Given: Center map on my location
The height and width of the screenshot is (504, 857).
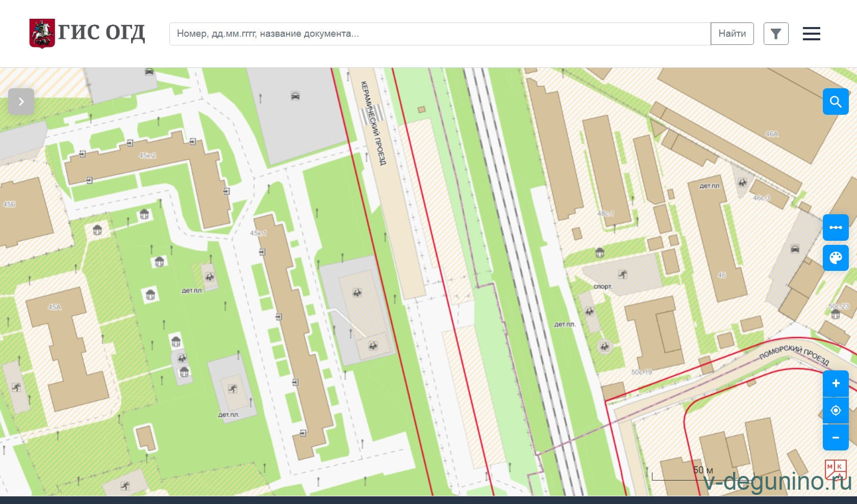Looking at the screenshot, I should pos(835,411).
